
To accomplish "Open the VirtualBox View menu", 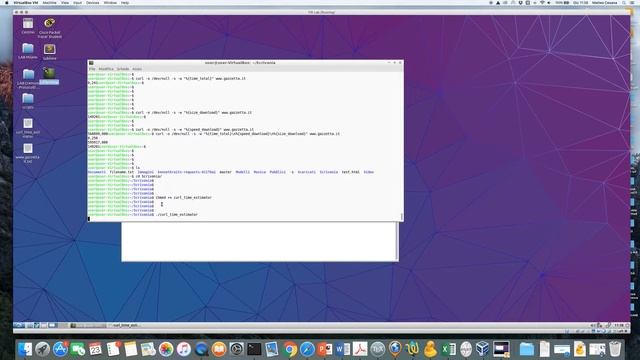I will (x=65, y=3).
